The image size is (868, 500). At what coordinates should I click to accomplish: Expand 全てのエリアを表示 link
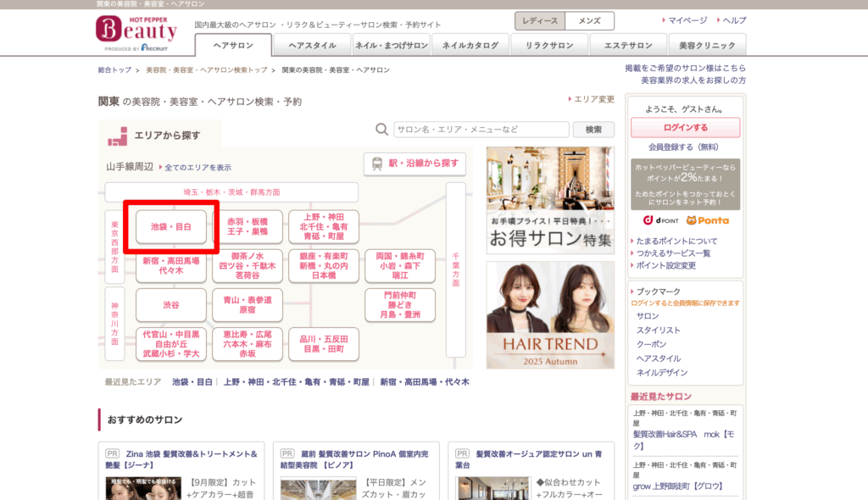tap(198, 168)
